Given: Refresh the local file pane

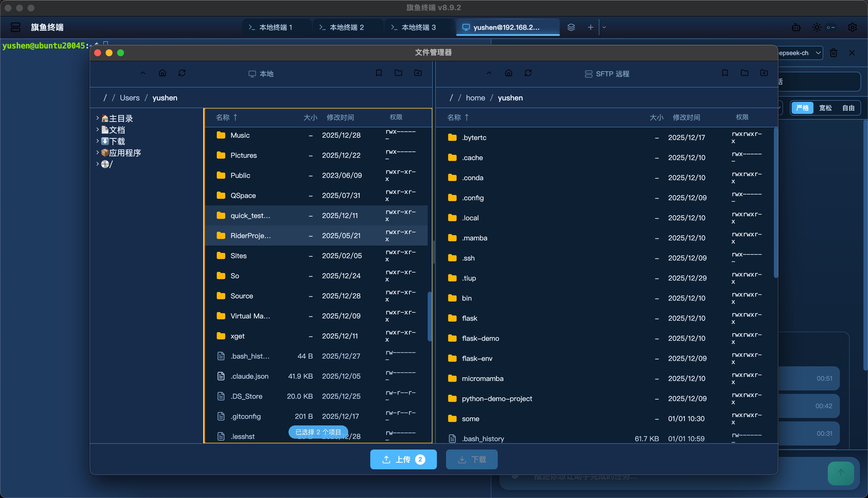Looking at the screenshot, I should click(x=182, y=73).
